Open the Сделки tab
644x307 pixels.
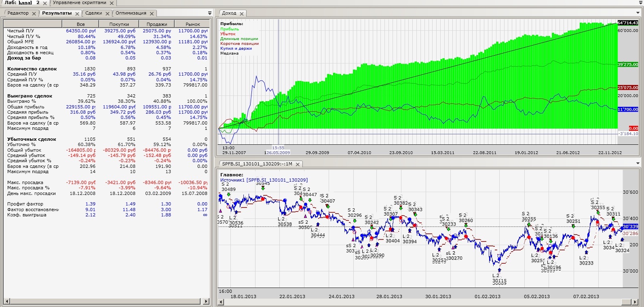tap(93, 13)
